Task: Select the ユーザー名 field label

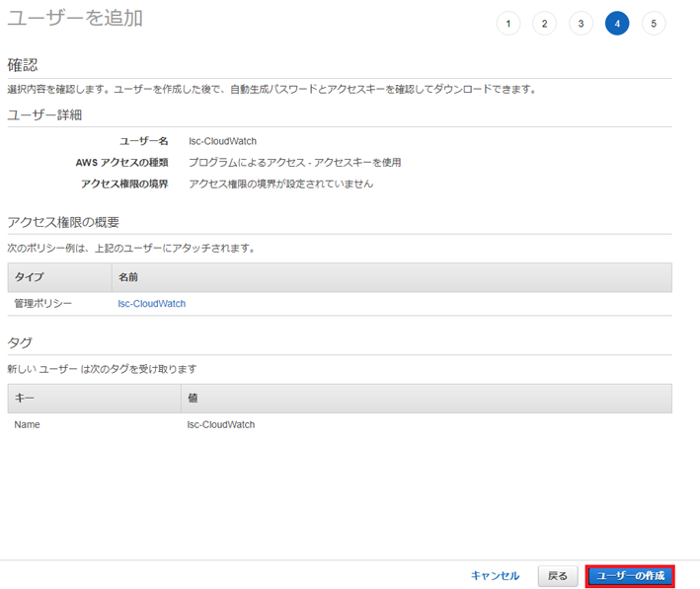Action: 144,141
